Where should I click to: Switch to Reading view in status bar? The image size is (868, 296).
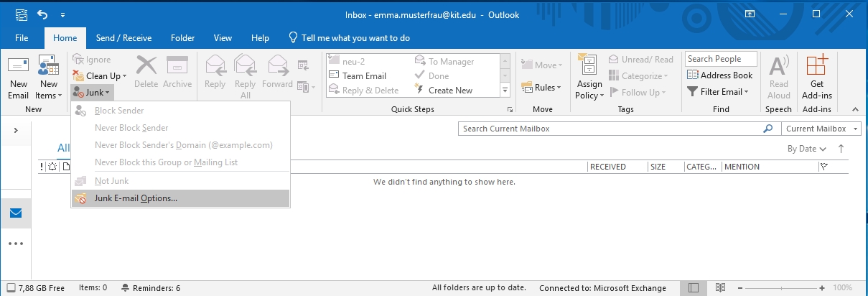coord(719,288)
